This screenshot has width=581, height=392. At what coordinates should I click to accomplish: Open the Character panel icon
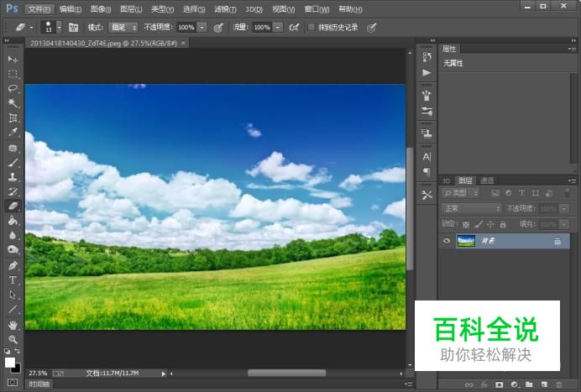click(427, 156)
